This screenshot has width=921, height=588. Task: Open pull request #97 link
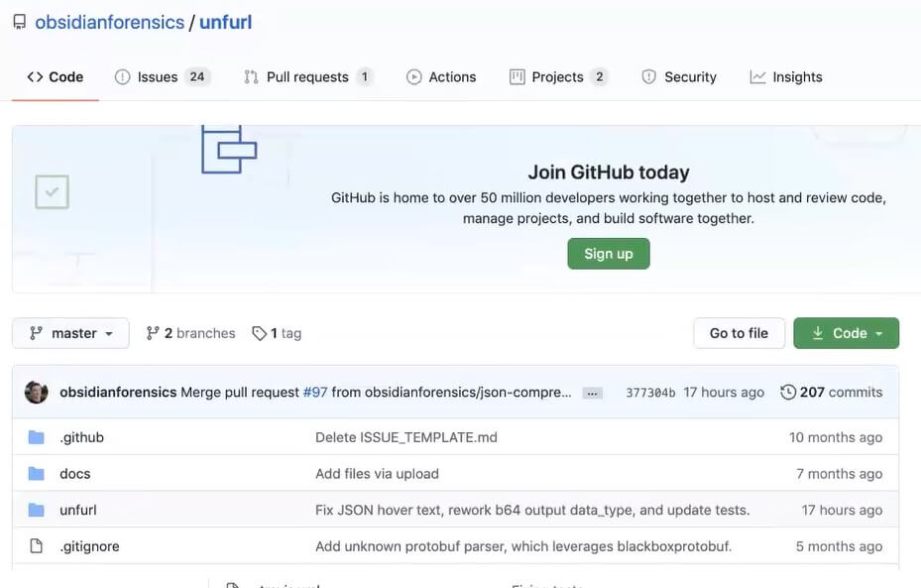tap(315, 392)
